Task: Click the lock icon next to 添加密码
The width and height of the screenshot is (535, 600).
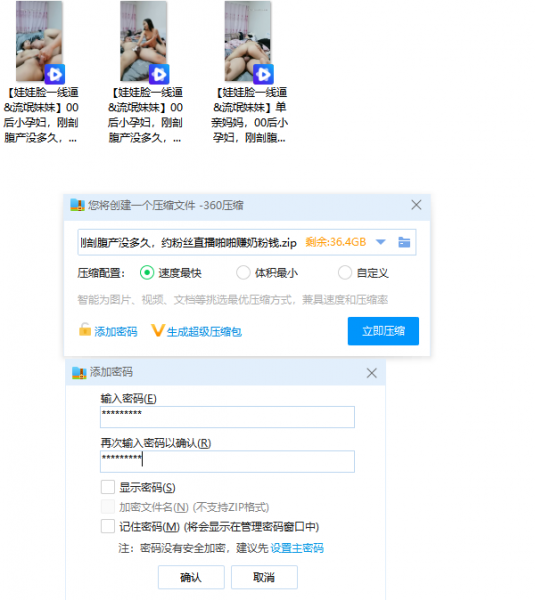Action: [x=85, y=329]
